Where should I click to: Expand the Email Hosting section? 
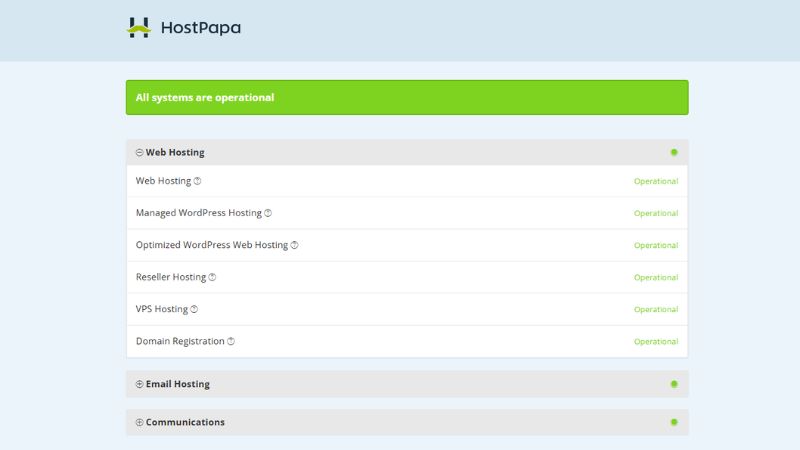tap(140, 384)
